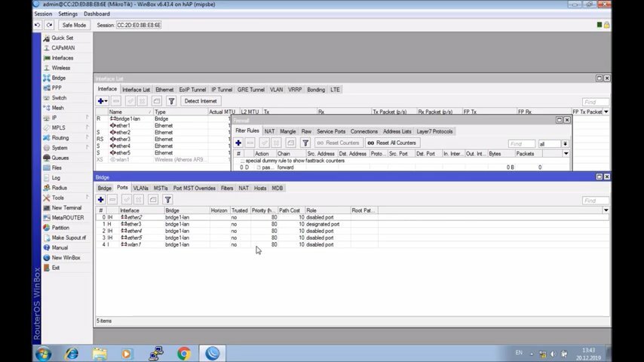
Task: Click filter funnel icon in Bridge window
Action: [x=167, y=200]
